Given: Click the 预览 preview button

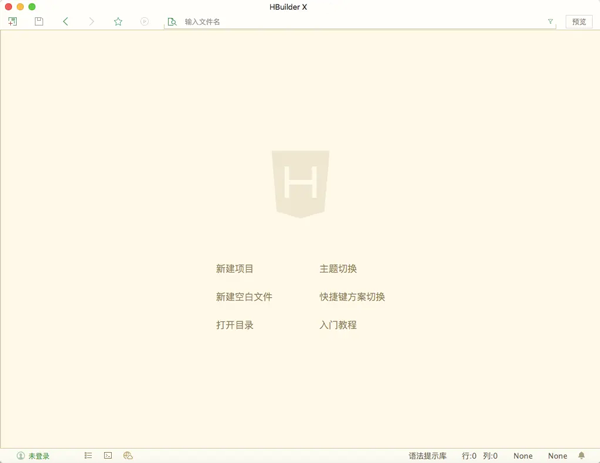Looking at the screenshot, I should pyautogui.click(x=579, y=22).
